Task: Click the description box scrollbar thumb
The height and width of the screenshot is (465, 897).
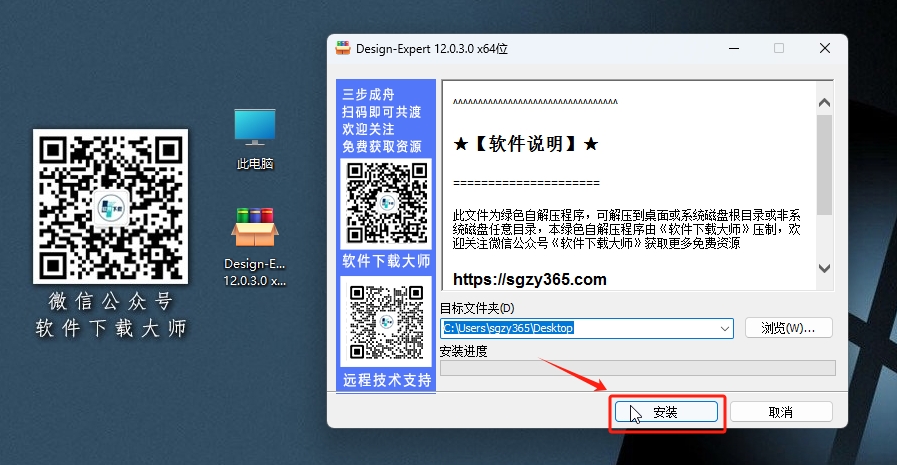Action: tap(824, 165)
